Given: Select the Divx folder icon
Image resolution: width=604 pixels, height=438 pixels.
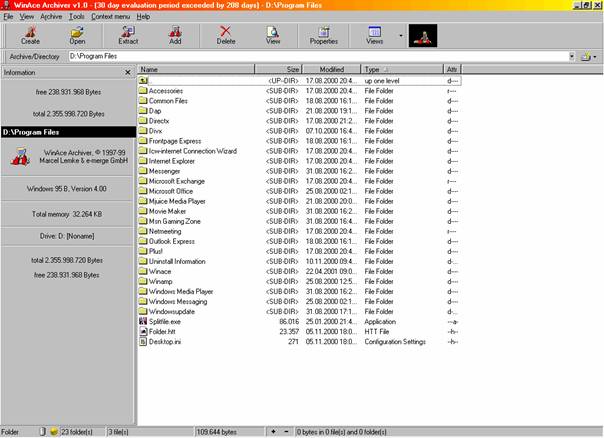Looking at the screenshot, I should [x=143, y=131].
